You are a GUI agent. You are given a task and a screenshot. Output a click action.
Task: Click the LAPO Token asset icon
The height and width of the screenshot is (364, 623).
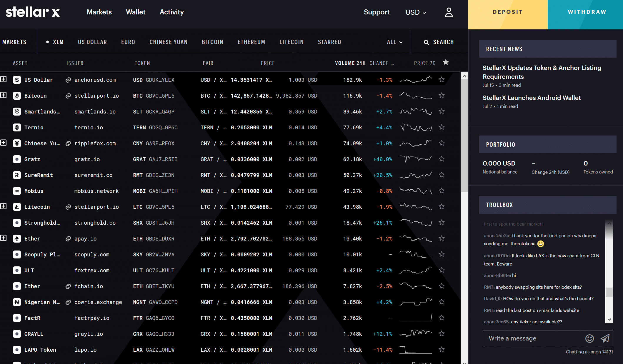click(17, 350)
